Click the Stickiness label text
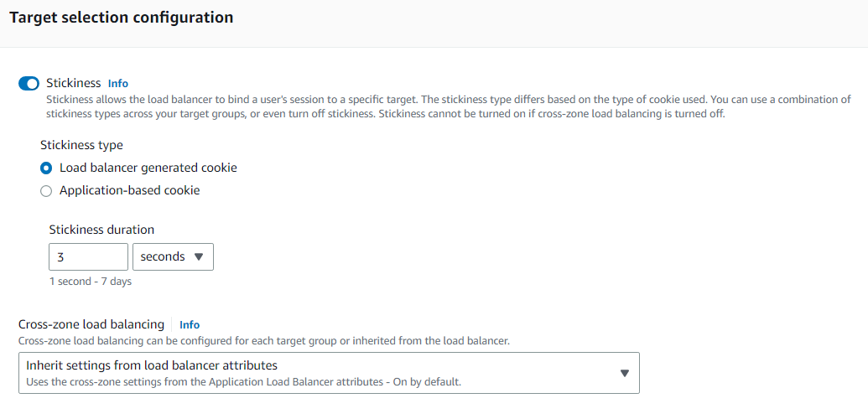This screenshot has height=419, width=868. click(x=74, y=83)
